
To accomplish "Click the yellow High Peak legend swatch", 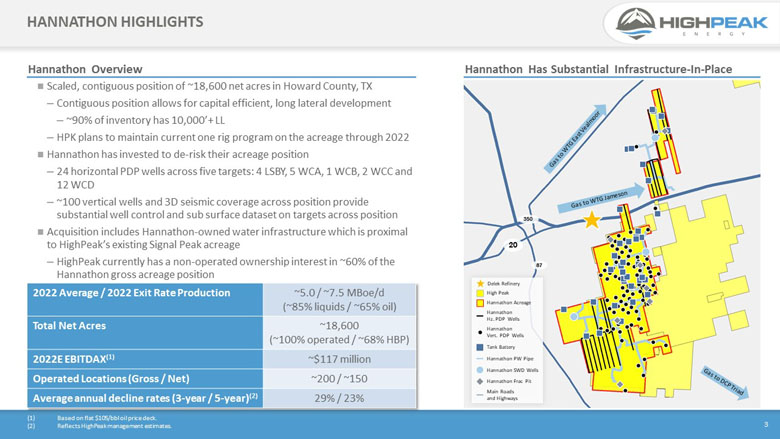I will coord(480,293).
